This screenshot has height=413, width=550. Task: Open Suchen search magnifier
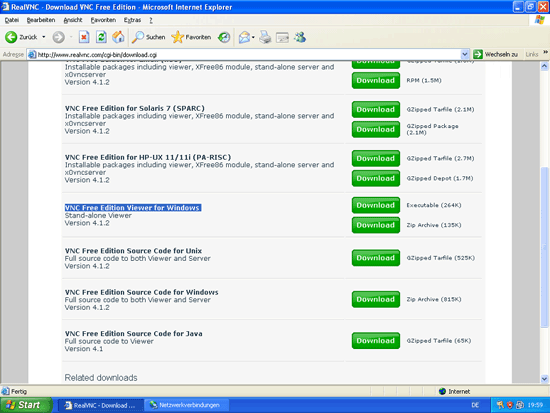(148, 37)
